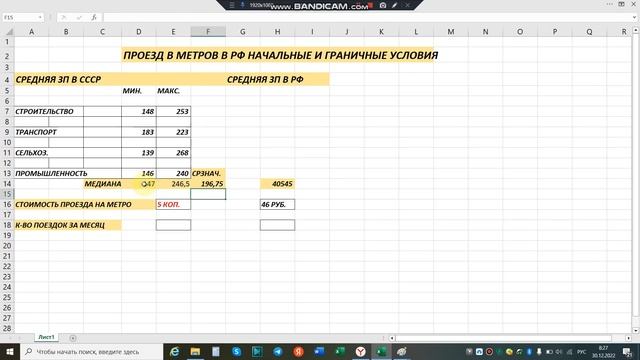640x360 pixels.
Task: Click horizontal scrollbar left arrow
Action: (x=392, y=338)
